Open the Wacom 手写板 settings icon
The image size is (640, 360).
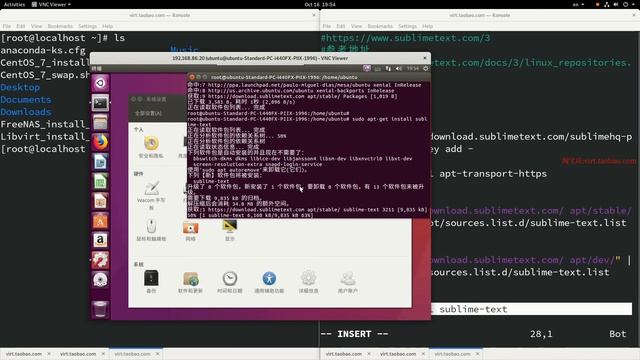coord(151,195)
